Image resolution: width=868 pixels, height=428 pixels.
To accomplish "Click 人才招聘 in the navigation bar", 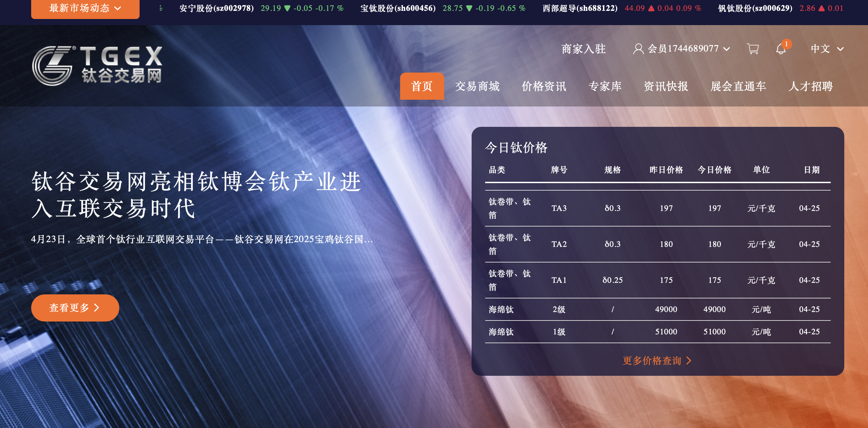I will [810, 86].
